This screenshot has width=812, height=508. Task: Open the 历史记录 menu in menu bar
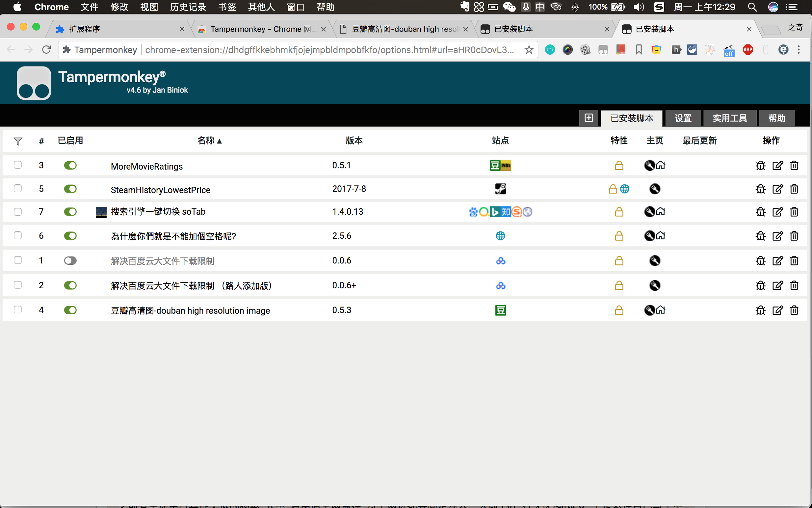(188, 7)
